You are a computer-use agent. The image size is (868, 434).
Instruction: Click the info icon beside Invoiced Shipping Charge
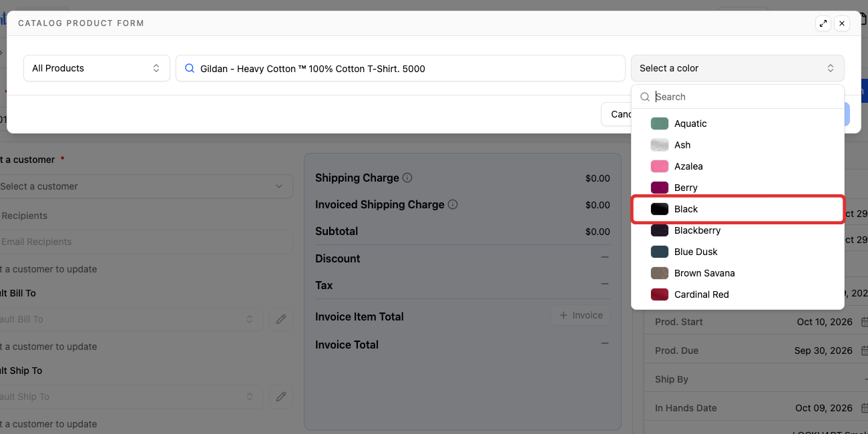point(453,205)
